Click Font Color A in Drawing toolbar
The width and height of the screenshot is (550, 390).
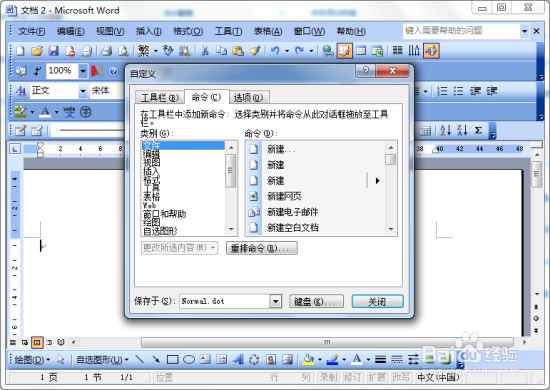[x=357, y=359]
